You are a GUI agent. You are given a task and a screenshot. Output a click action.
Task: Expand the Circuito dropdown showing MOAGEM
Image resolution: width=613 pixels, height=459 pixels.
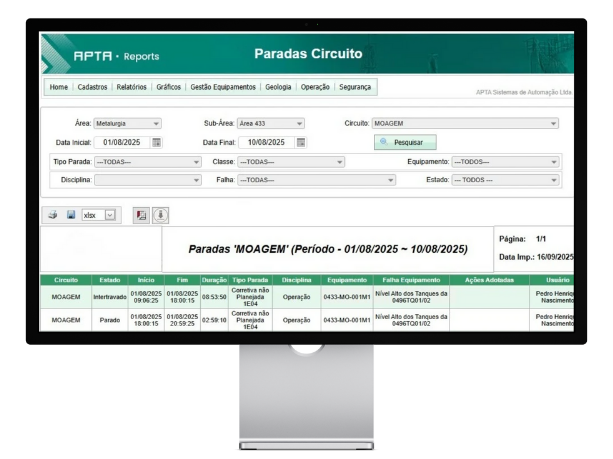click(x=464, y=124)
